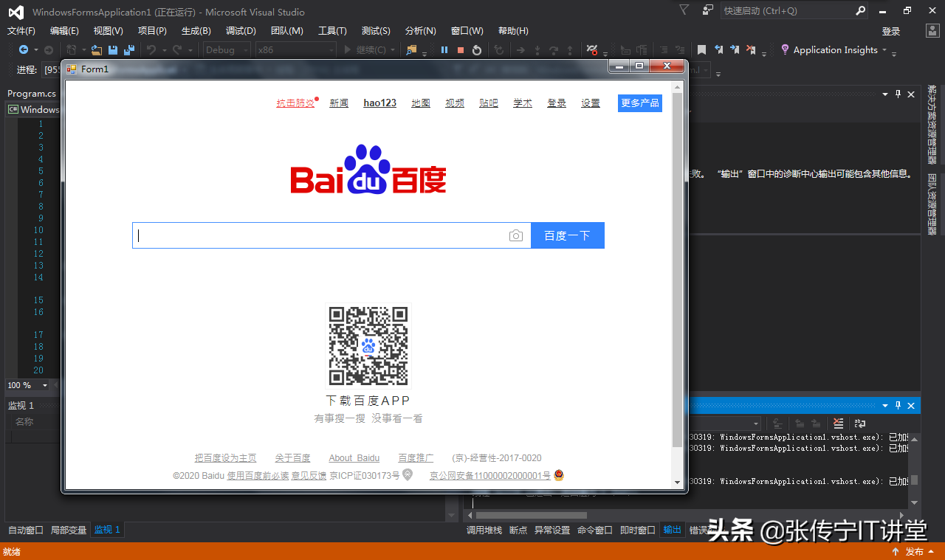Switch to the 命令窗口 tab

595,530
